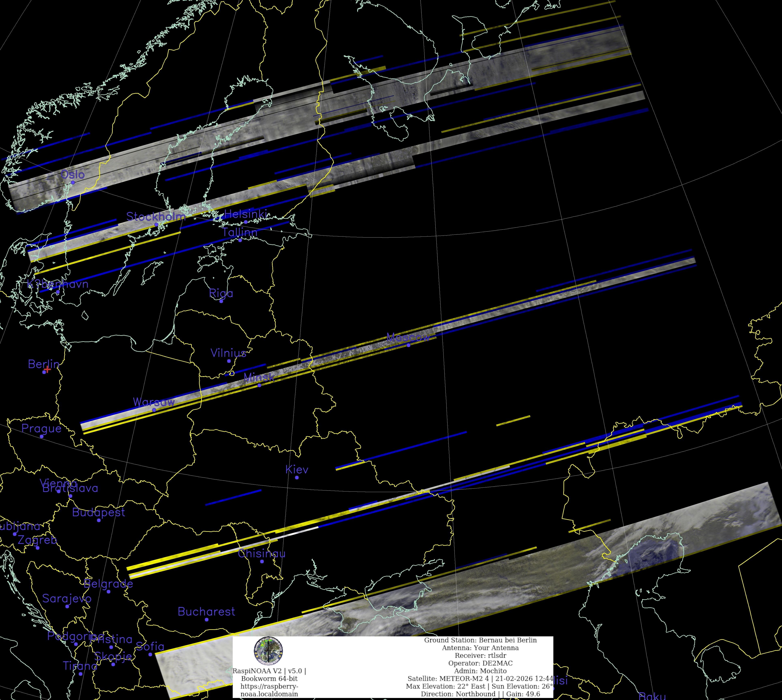This screenshot has width=782, height=700.
Task: Click the red cross ground station marker
Action: click(47, 370)
